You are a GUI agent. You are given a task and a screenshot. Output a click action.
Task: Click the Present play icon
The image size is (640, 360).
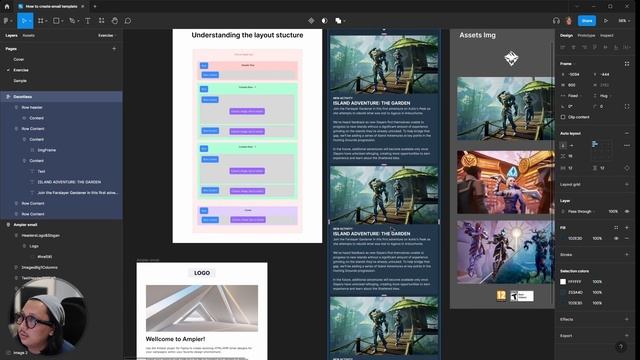[606, 21]
